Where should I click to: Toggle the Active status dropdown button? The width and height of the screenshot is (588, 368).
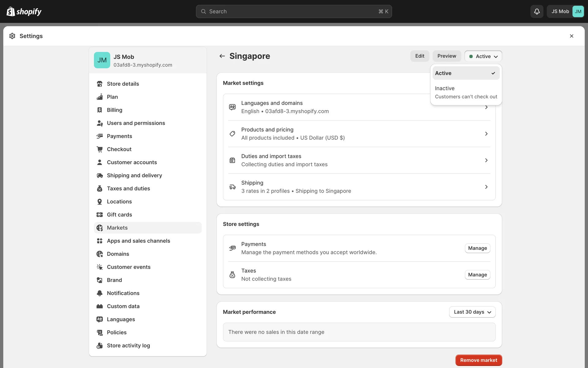point(483,56)
